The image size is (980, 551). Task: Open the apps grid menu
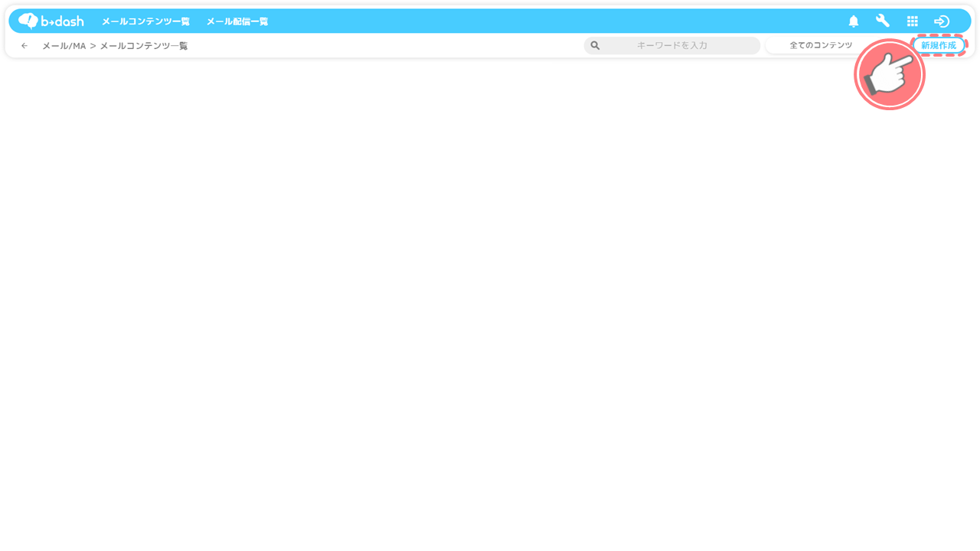click(x=913, y=21)
